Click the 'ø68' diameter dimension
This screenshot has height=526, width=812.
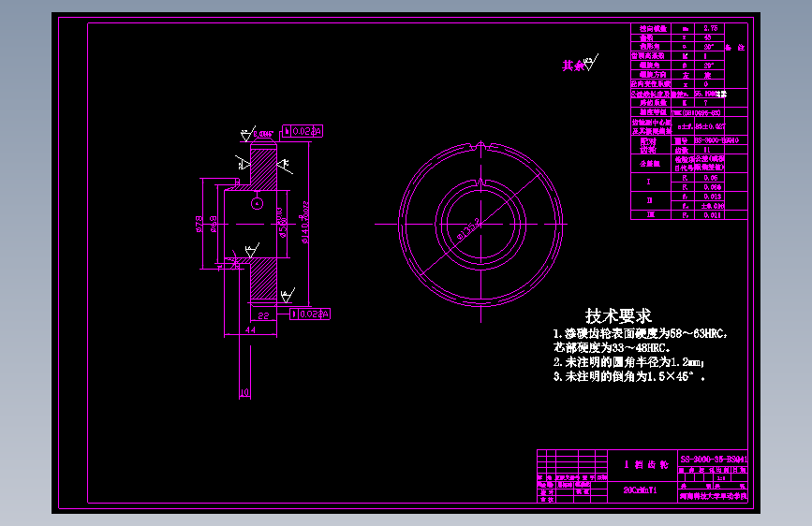point(214,225)
